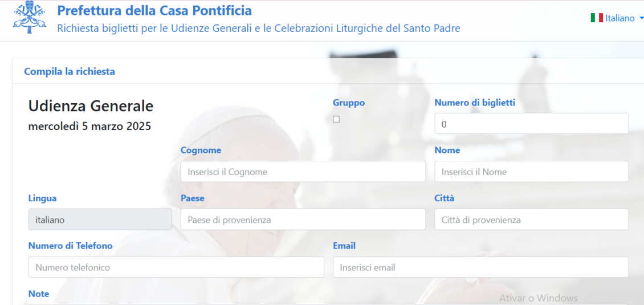Tick the Gruppo checkbox
This screenshot has height=305, width=644.
click(x=336, y=119)
